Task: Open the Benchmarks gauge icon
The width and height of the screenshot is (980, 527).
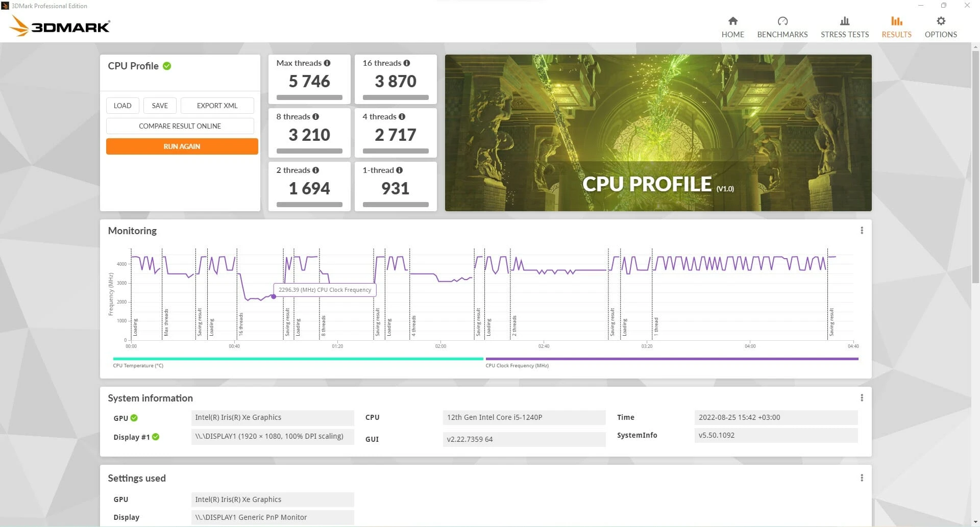Action: [x=782, y=21]
